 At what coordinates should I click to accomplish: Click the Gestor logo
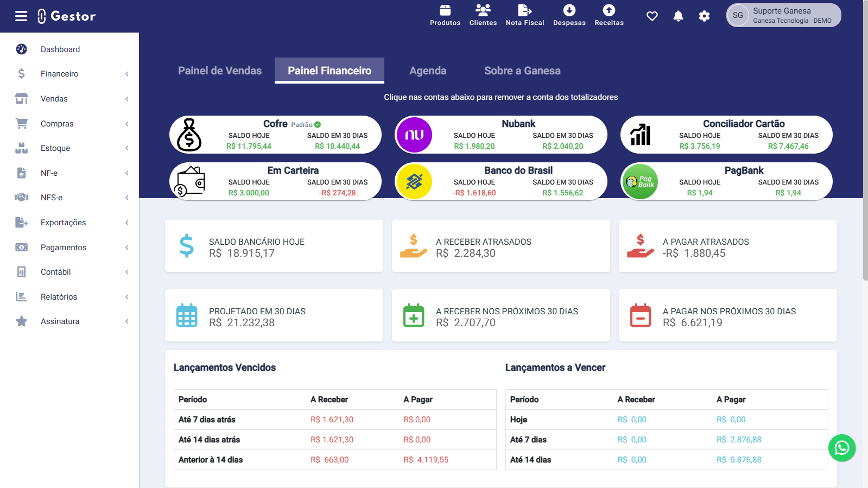(x=67, y=16)
